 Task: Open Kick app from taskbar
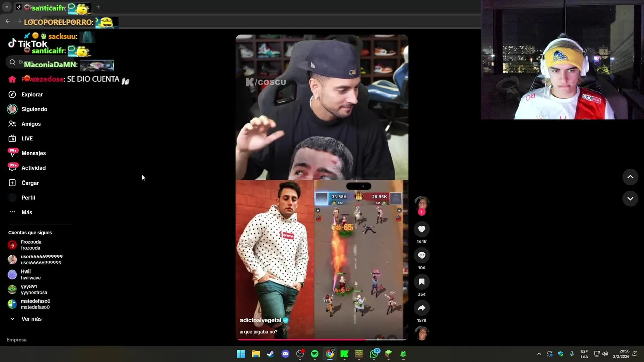(x=344, y=354)
